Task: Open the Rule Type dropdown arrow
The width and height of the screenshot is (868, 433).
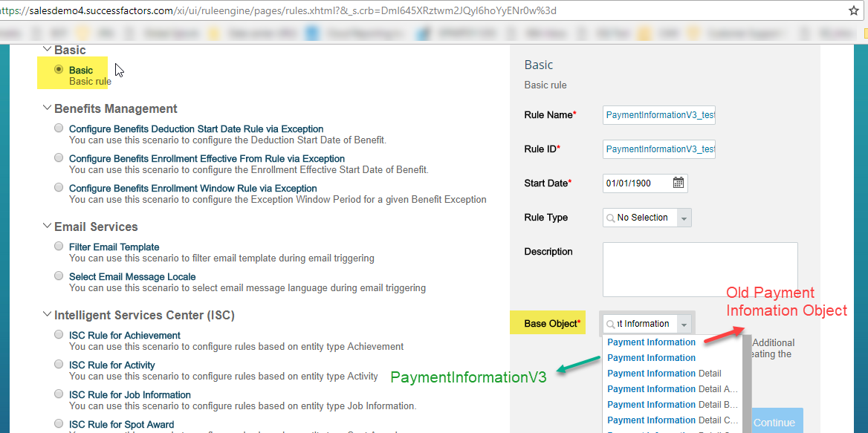Action: click(684, 218)
